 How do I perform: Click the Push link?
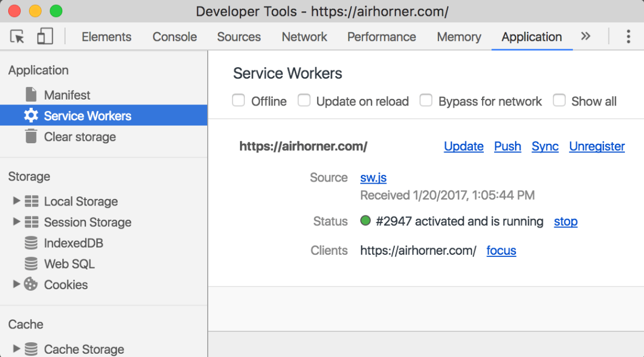(508, 147)
